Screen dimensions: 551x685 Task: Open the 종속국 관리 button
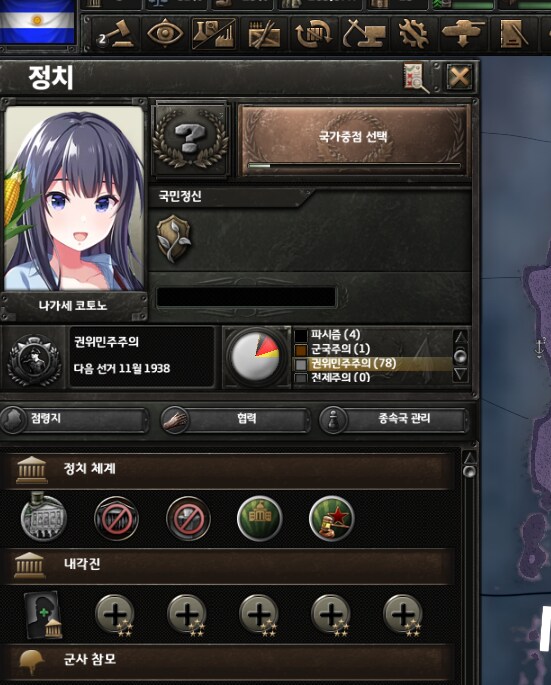393,420
